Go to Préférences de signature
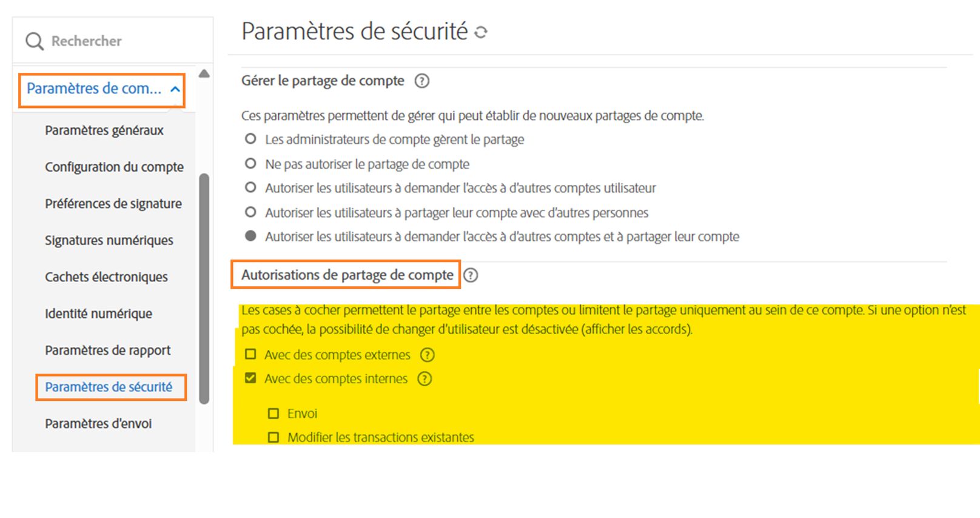980x518 pixels. point(113,204)
